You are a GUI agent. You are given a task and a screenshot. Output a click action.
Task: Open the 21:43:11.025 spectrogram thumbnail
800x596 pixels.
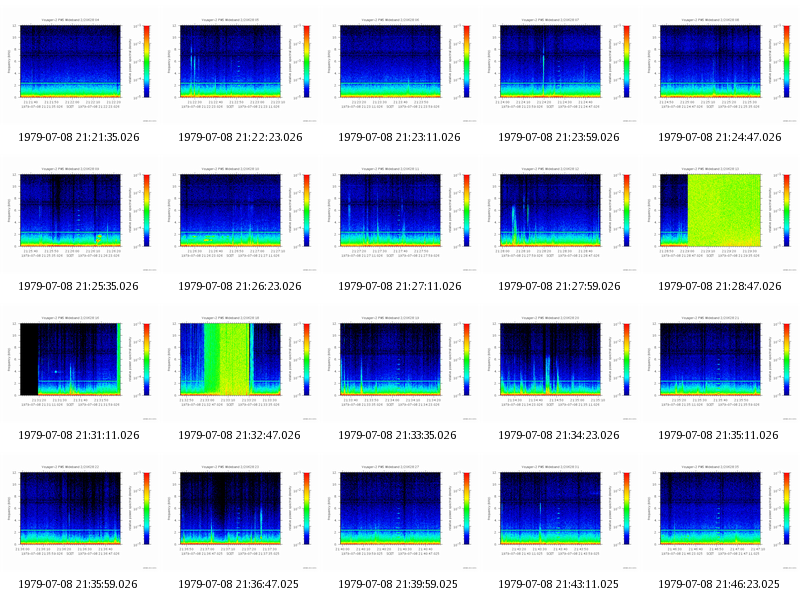pos(559,514)
